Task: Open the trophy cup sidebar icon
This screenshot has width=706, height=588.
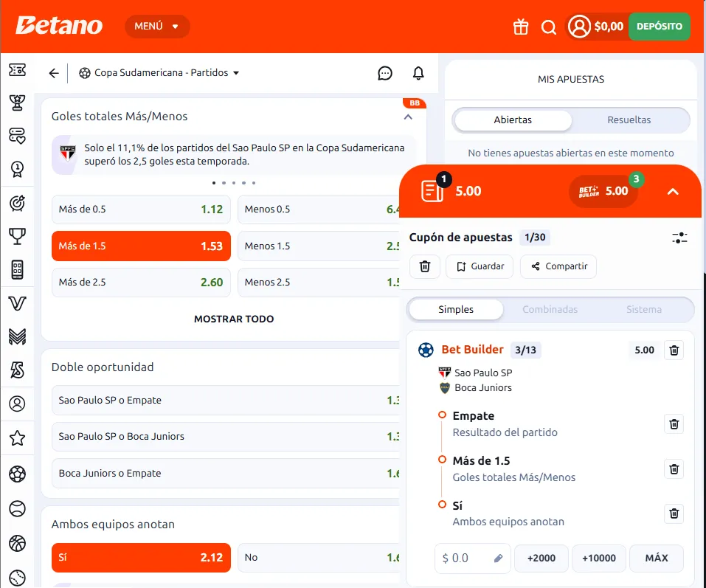Action: click(17, 236)
